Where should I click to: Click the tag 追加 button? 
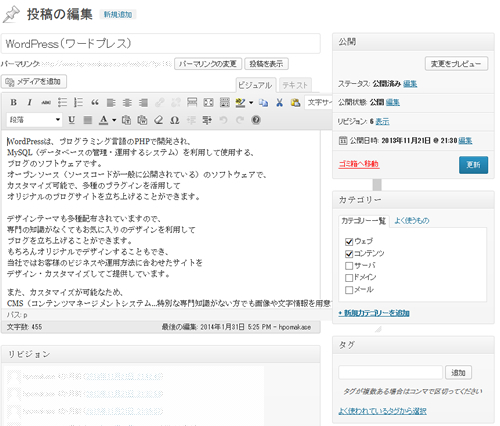point(458,373)
